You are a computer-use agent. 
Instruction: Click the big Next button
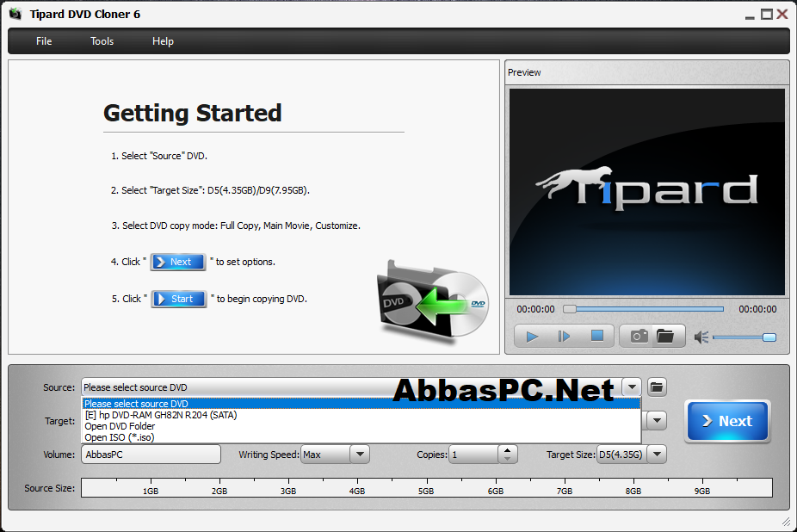(727, 421)
